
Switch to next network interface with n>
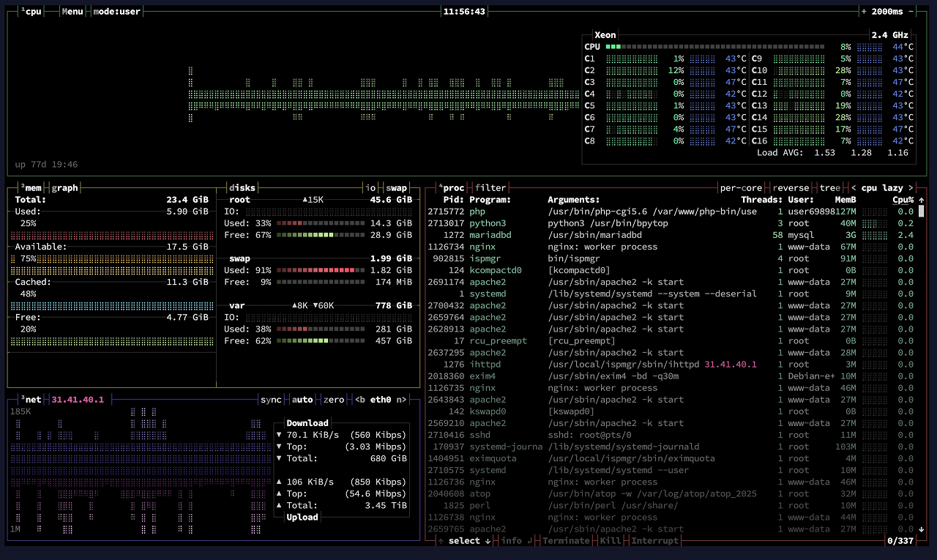coord(402,400)
